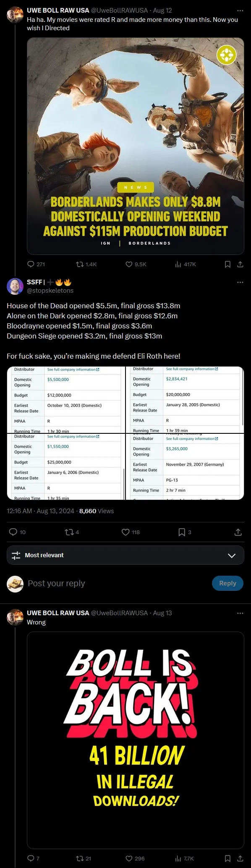Open replies on the Uwe Boll Borderlands tweet
The height and width of the screenshot is (868, 251).
pos(31,264)
